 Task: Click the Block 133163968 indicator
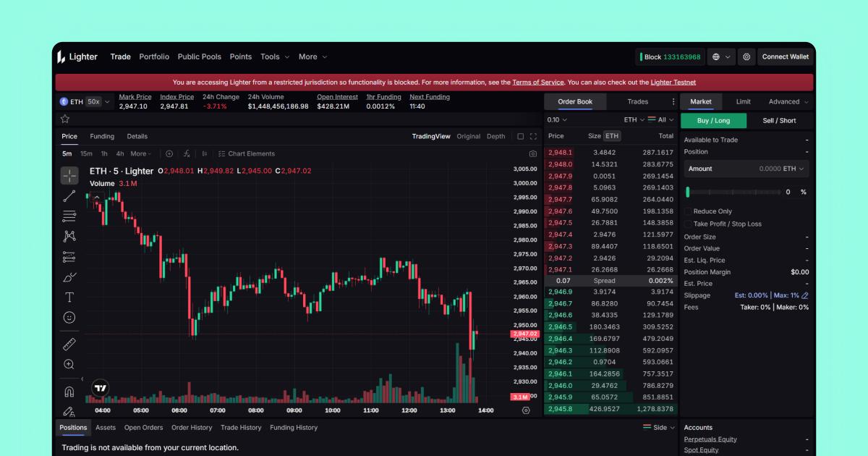(670, 56)
